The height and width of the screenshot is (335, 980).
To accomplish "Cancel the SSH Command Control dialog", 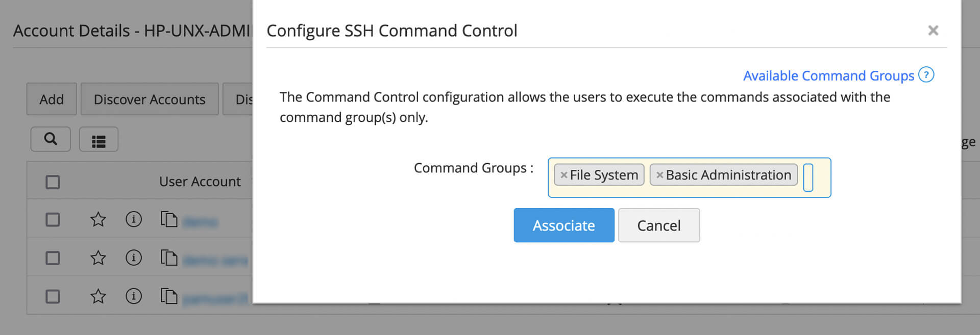I will [x=658, y=225].
